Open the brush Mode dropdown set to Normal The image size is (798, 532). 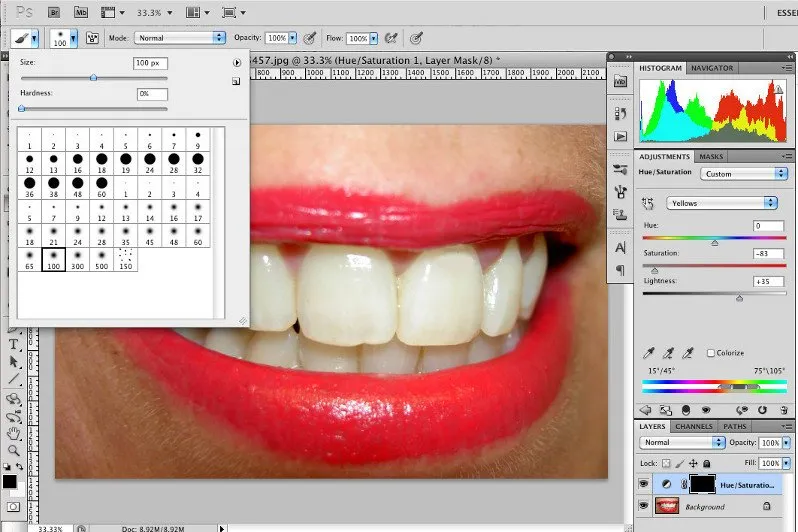point(180,38)
